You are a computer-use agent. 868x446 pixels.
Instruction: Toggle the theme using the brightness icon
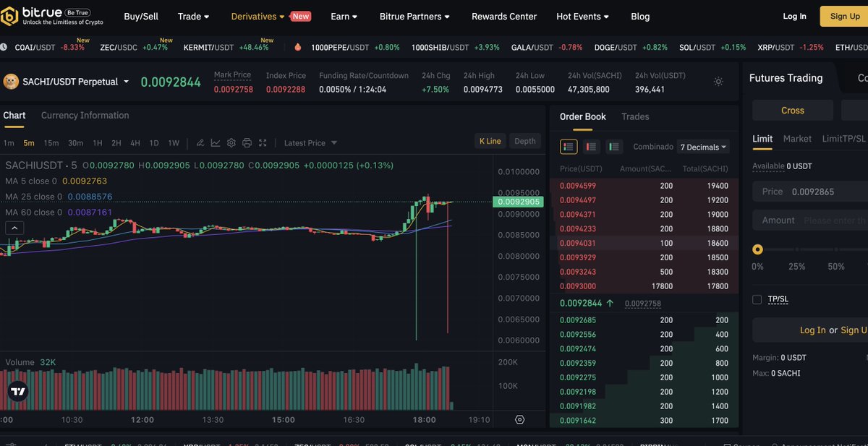(718, 82)
